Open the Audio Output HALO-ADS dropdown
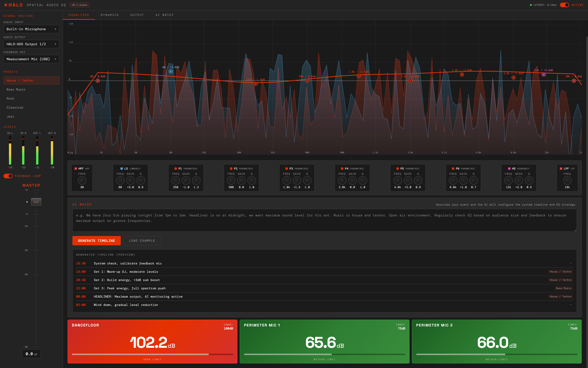 [x=31, y=44]
